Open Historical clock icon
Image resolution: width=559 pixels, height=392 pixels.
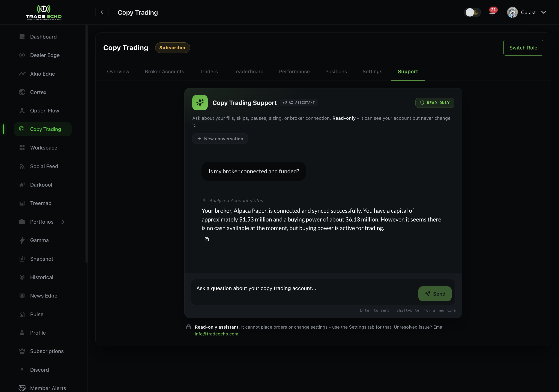22,277
